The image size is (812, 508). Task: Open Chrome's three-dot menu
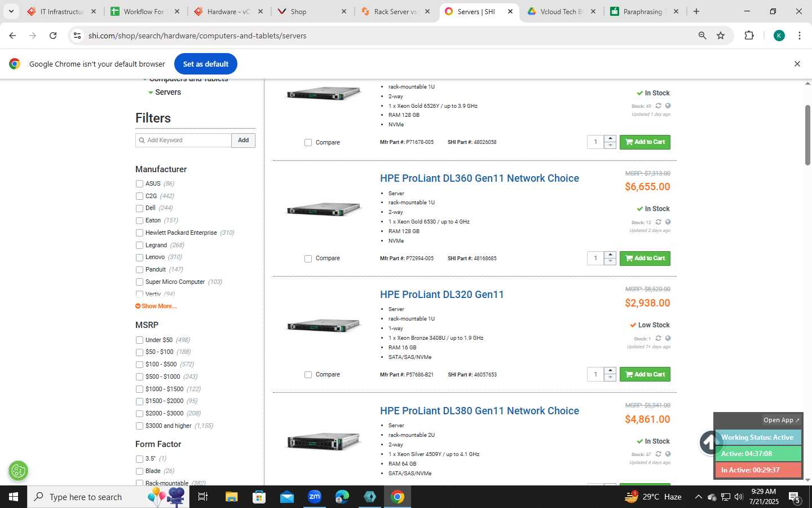pos(800,36)
